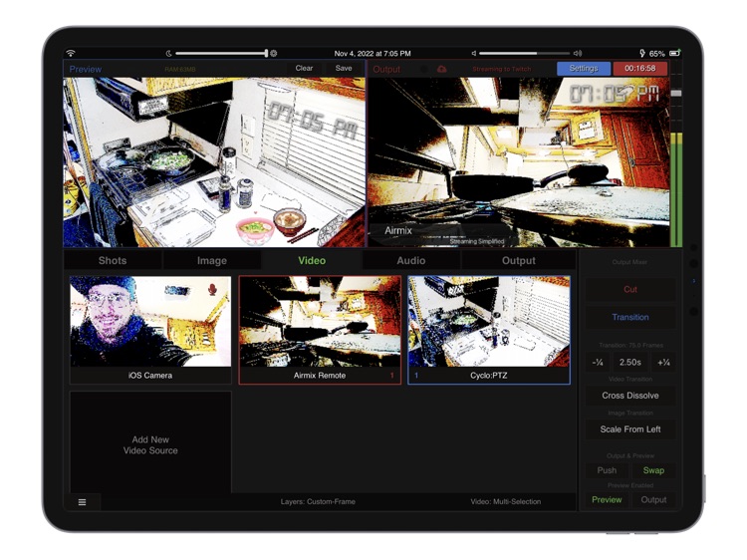The height and width of the screenshot is (560, 747).
Task: Toggle the green Preview enabled button
Action: [x=607, y=500]
